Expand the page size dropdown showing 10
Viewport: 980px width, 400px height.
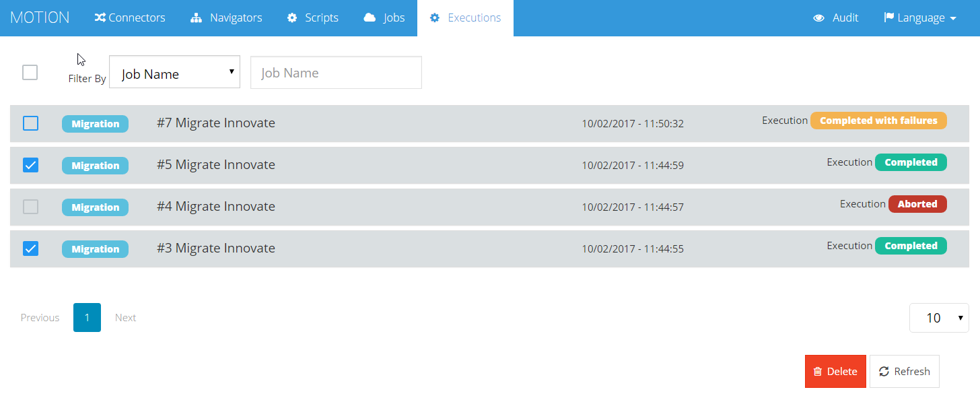(x=939, y=318)
